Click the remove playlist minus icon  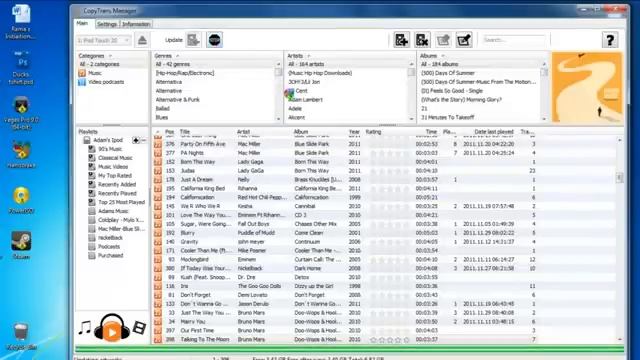pos(143,140)
